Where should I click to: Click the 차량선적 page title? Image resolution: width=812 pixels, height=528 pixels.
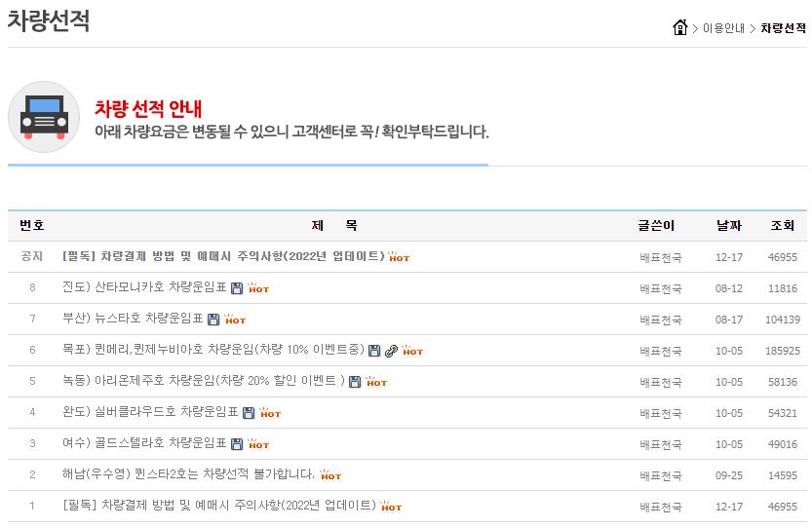click(49, 20)
